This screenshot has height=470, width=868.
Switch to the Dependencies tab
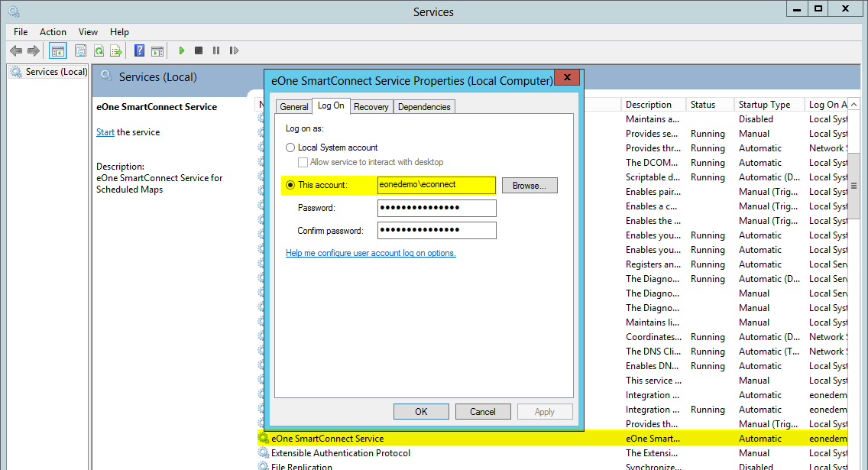pos(424,107)
